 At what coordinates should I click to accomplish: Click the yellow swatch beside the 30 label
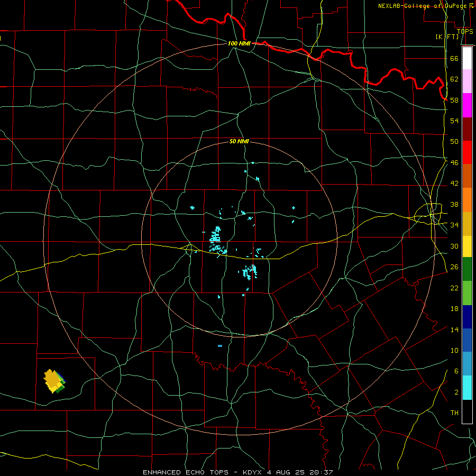point(467,246)
